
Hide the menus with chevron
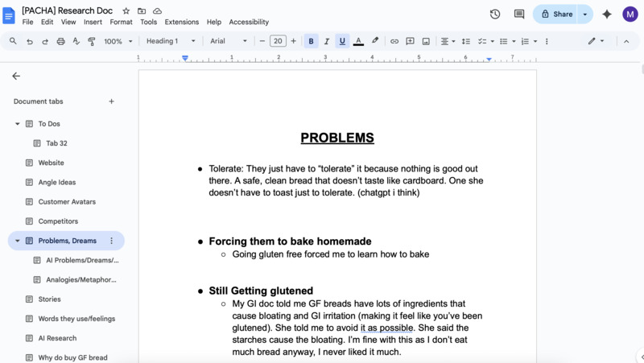[x=626, y=41]
